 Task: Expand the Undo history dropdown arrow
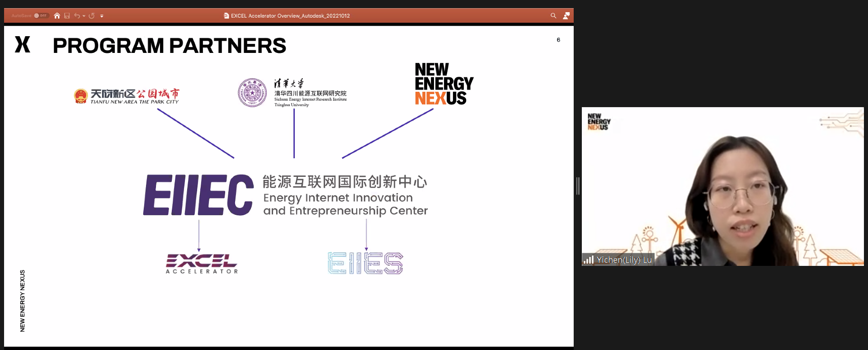pyautogui.click(x=84, y=16)
